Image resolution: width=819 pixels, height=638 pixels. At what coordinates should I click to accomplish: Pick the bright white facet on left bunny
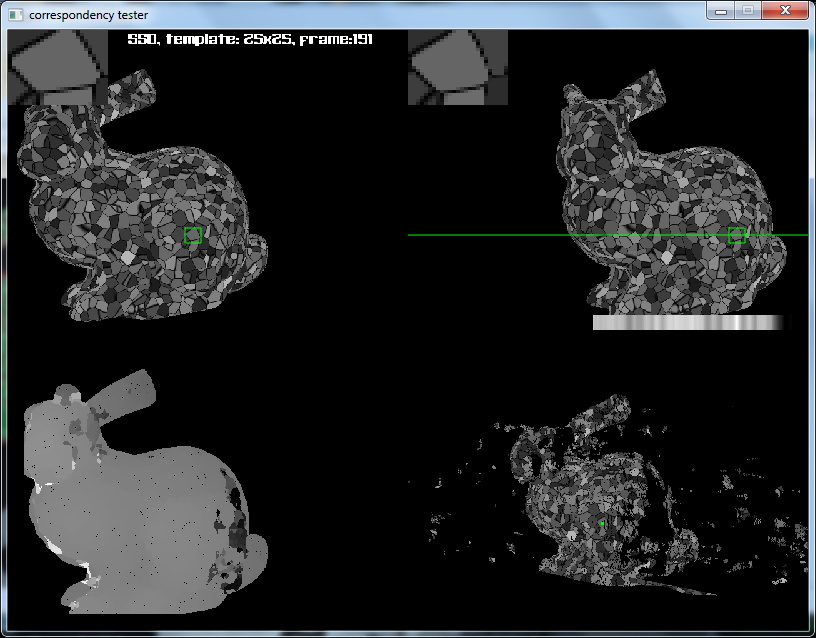click(127, 256)
